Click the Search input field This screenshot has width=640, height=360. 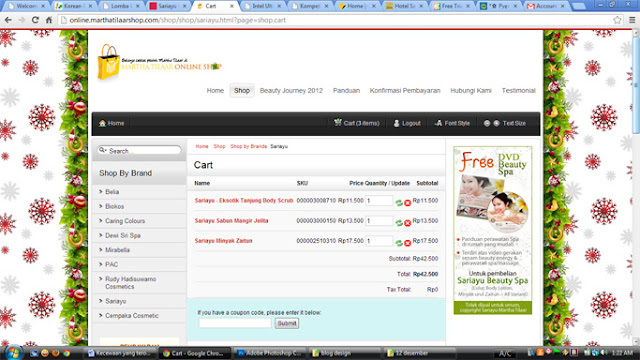tap(139, 151)
